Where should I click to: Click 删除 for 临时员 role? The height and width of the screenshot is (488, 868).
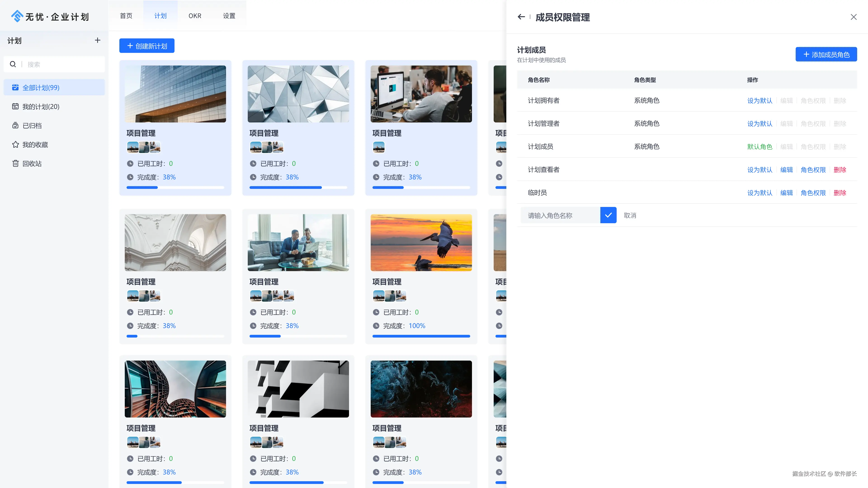[840, 193]
